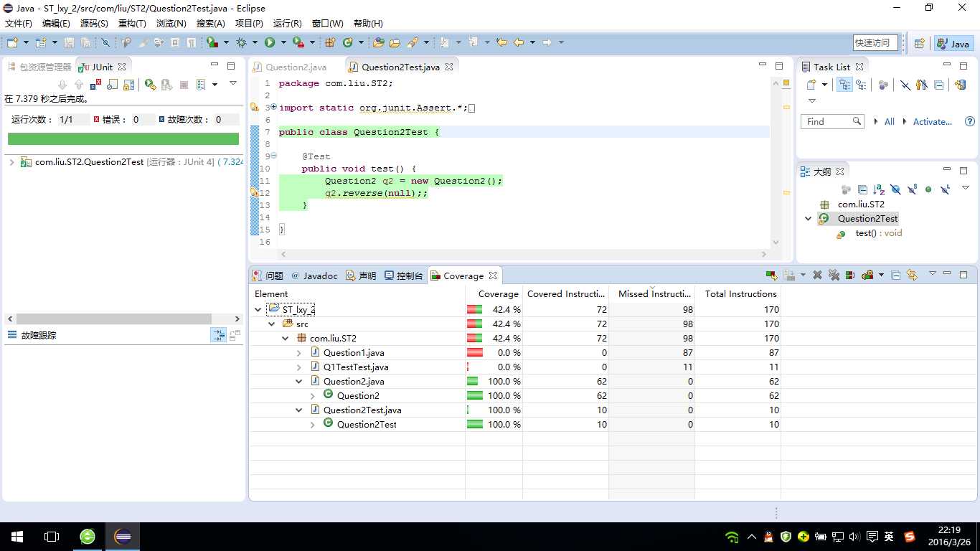This screenshot has width=980, height=551.
Task: Open the Java perspective button
Action: (953, 43)
